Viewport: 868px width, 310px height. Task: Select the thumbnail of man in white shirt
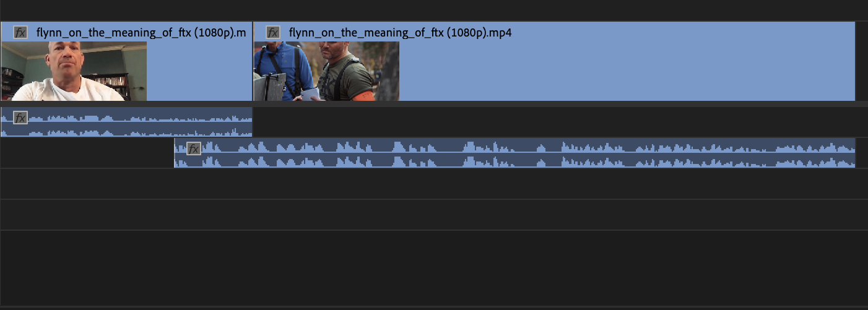pos(74,71)
